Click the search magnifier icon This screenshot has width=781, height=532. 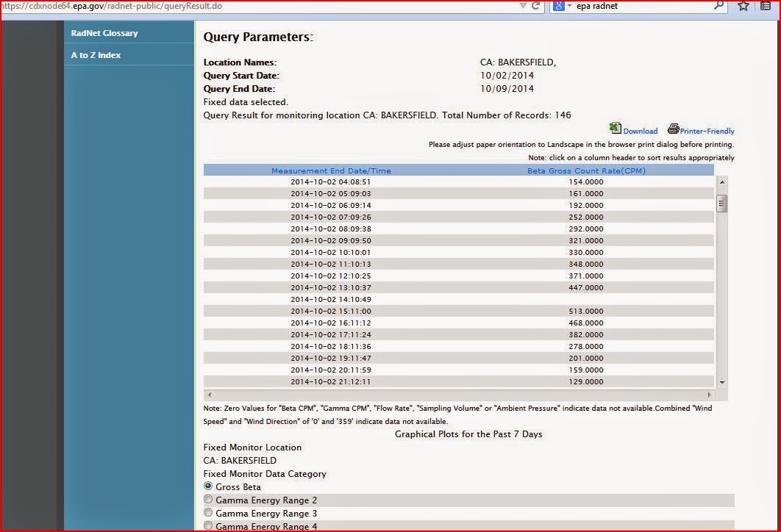(x=718, y=5)
